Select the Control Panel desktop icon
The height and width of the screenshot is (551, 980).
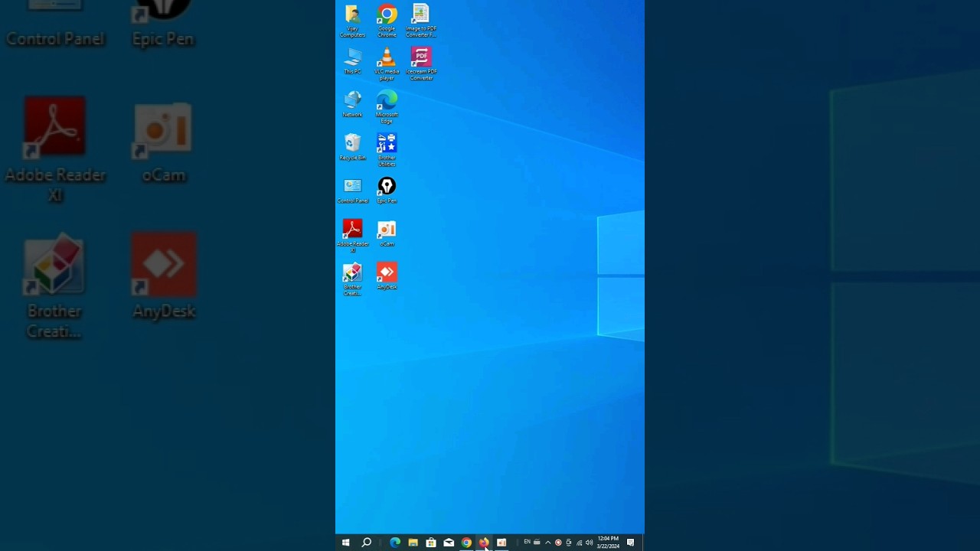click(x=352, y=190)
